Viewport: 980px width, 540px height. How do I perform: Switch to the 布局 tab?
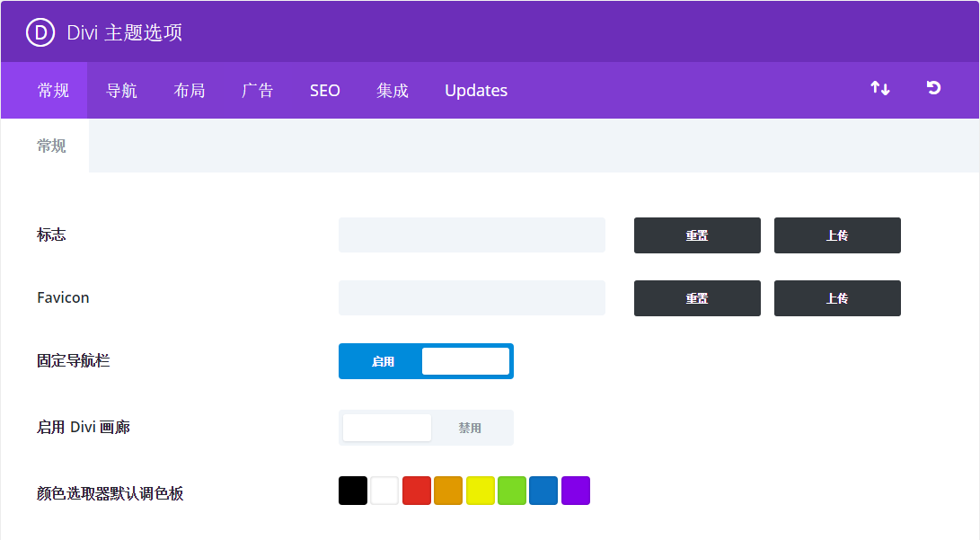tap(190, 91)
